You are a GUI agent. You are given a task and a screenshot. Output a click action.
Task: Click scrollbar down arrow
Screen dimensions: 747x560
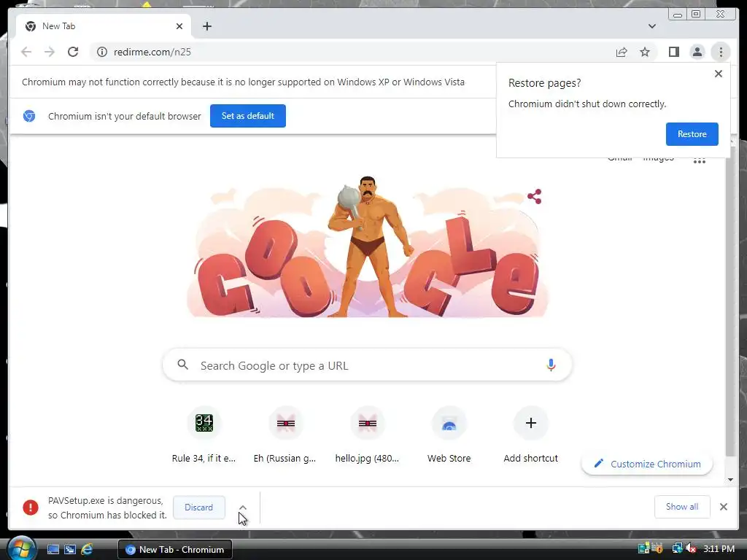click(x=730, y=480)
